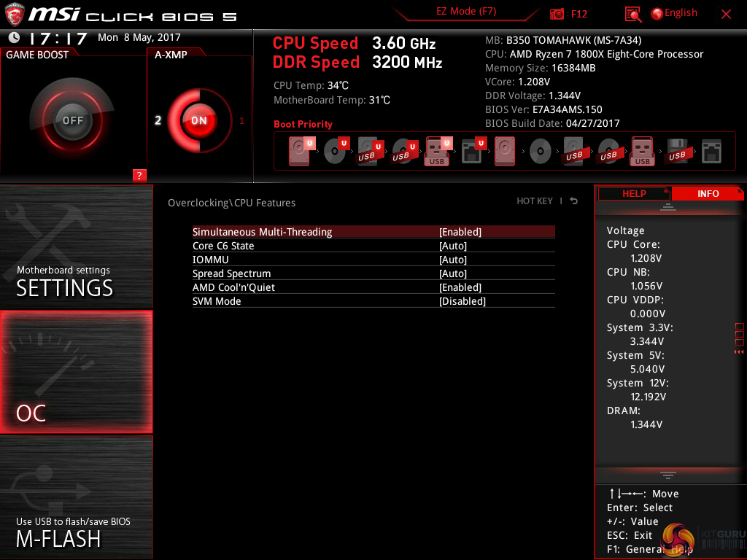Image resolution: width=747 pixels, height=560 pixels.
Task: Select the UEFI network boot icon
Action: tap(473, 151)
